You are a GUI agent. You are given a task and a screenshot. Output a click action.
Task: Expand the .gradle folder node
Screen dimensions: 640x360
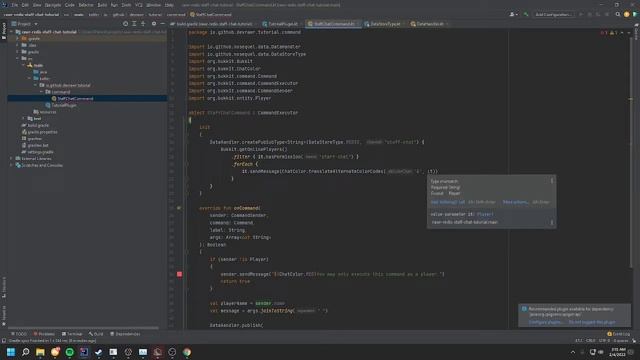pos(18,39)
